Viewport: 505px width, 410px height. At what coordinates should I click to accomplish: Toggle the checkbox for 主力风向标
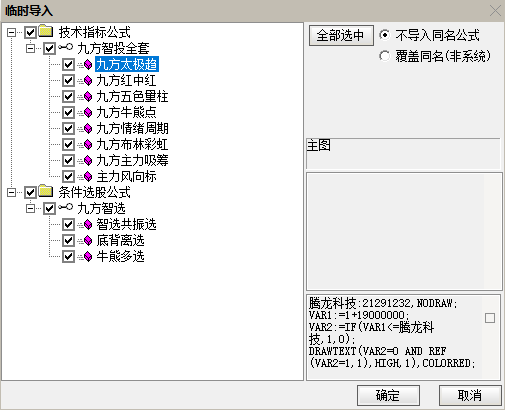[68, 176]
